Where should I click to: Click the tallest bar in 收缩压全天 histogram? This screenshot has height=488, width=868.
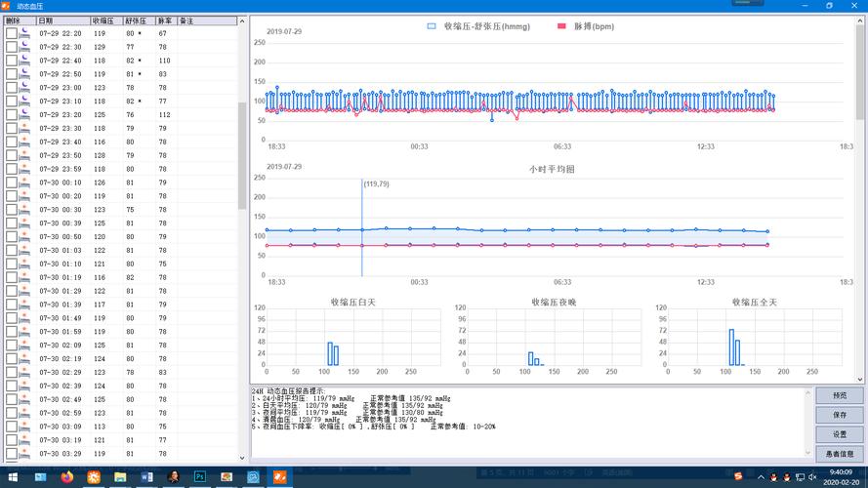pyautogui.click(x=731, y=347)
